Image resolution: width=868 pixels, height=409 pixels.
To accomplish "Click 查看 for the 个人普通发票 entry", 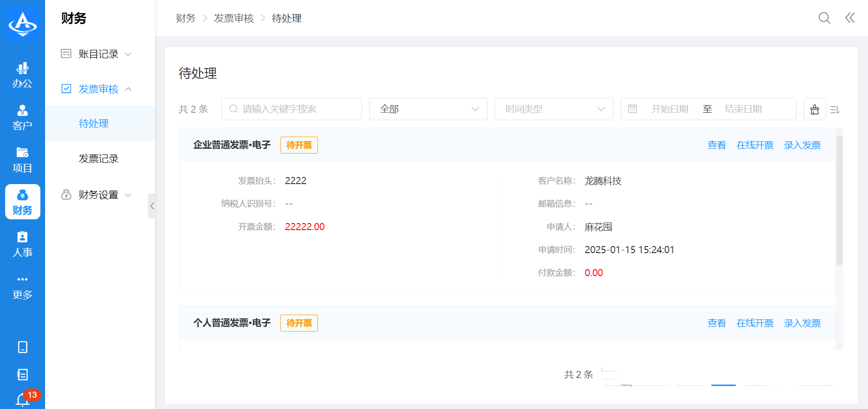I will (x=716, y=323).
